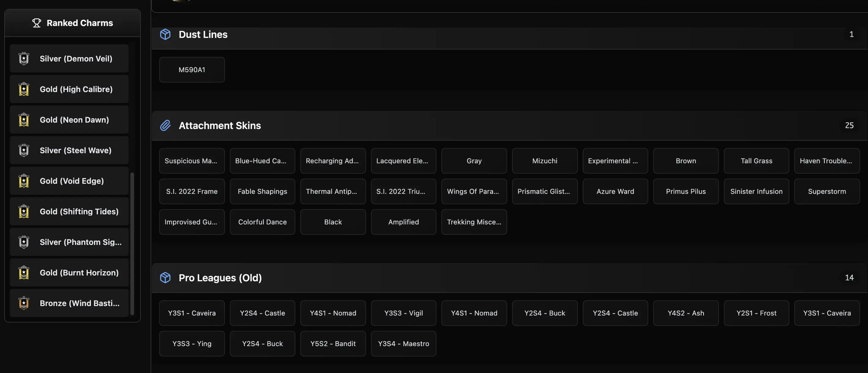Click the Mizuchi attachment skin
868x373 pixels.
[544, 161]
